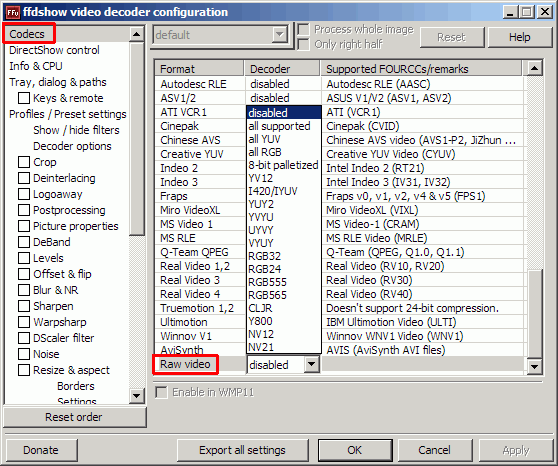Confirm with the OK button
The height and width of the screenshot is (466, 558).
click(355, 450)
